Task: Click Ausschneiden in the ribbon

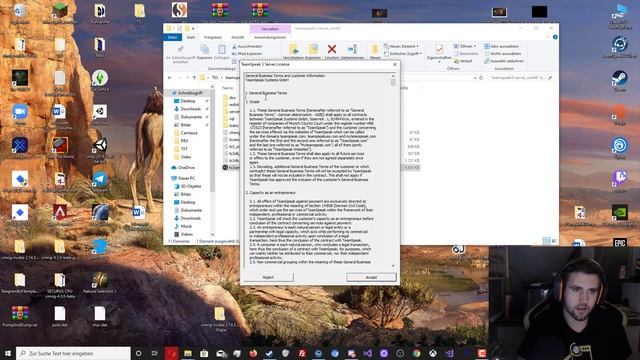Action: coord(247,47)
